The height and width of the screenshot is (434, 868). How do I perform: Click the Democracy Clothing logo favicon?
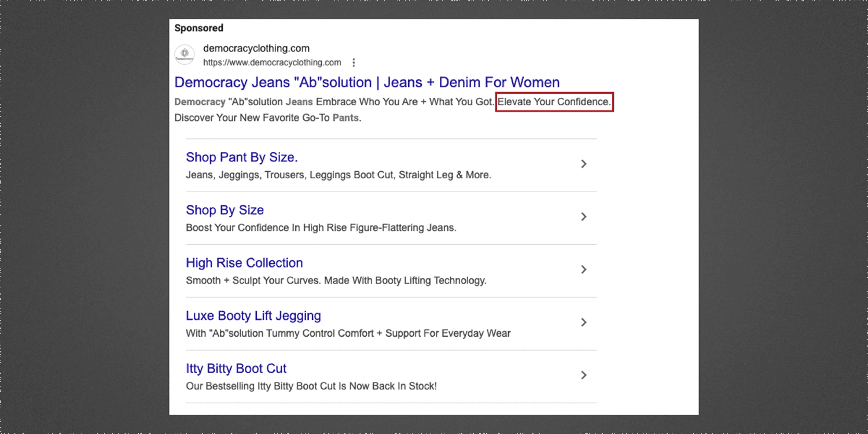point(185,55)
